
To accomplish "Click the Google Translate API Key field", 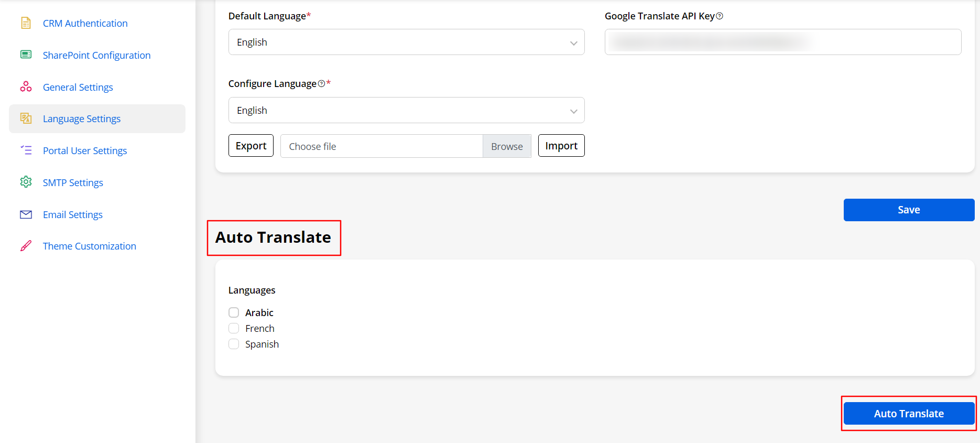I will coord(782,42).
